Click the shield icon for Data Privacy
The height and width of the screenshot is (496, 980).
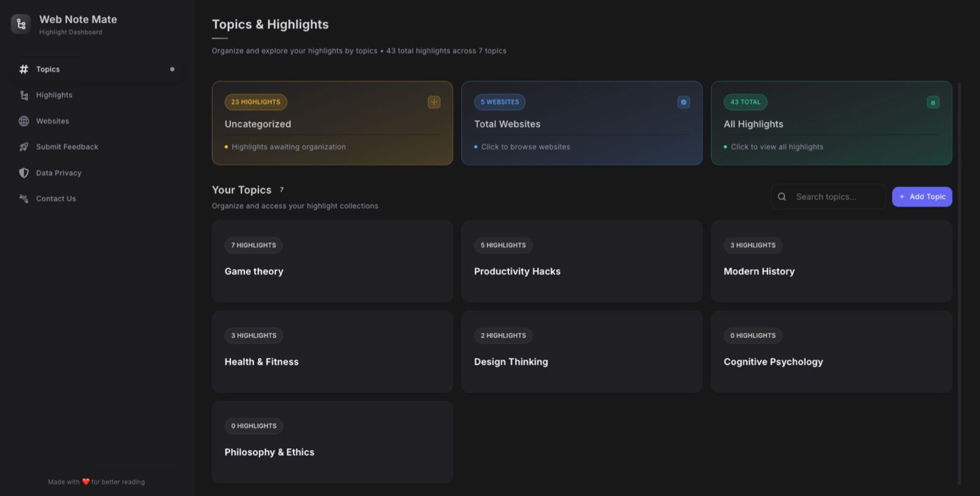24,173
